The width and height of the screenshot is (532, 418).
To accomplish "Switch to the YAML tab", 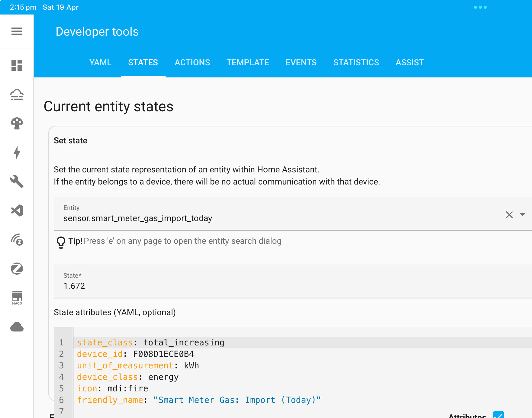I will point(100,62).
